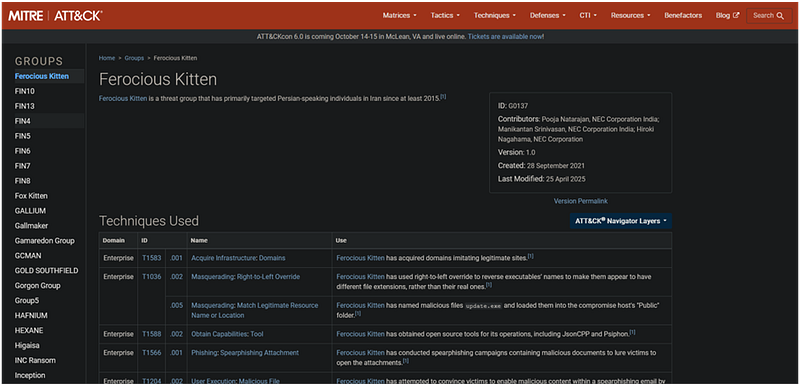
Task: Select GCMAN in the sidebar
Action: [x=28, y=255]
